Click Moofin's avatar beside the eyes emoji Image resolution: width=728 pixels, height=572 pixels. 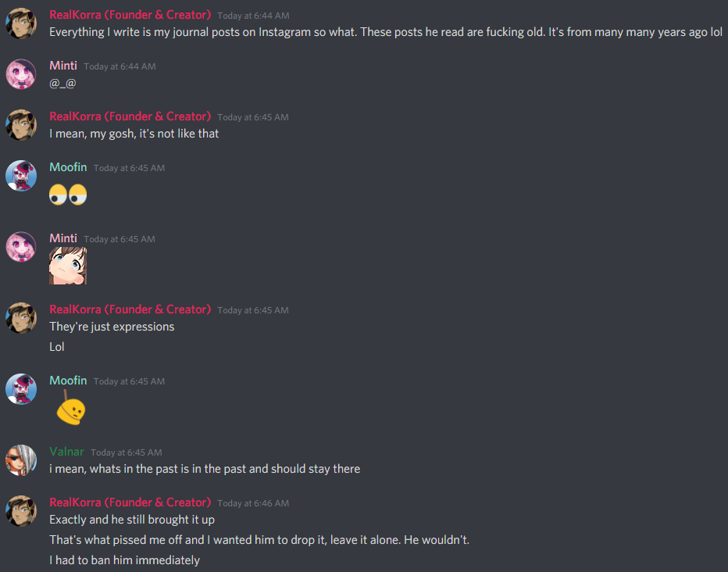[x=21, y=176]
